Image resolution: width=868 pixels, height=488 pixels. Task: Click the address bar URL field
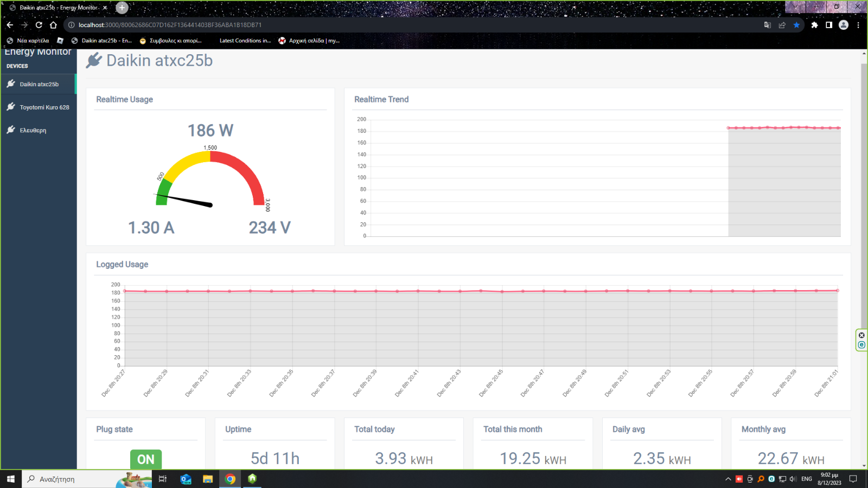tap(170, 25)
